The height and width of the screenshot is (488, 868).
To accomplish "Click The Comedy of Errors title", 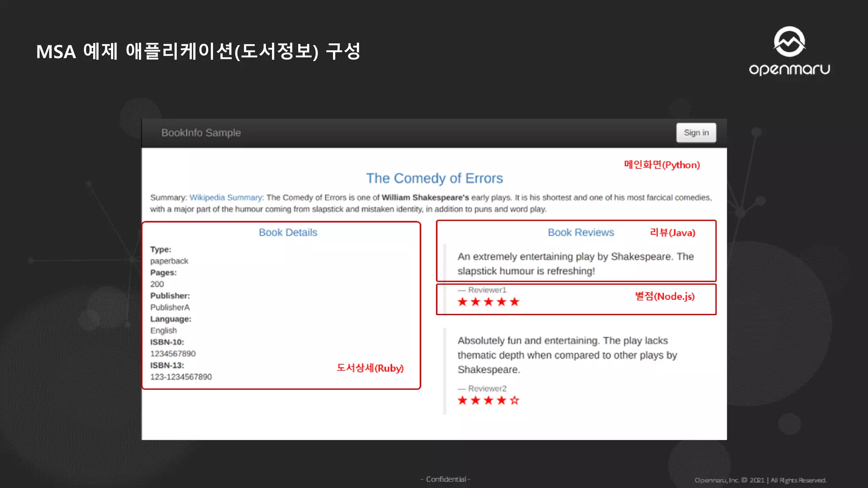I will [x=434, y=178].
